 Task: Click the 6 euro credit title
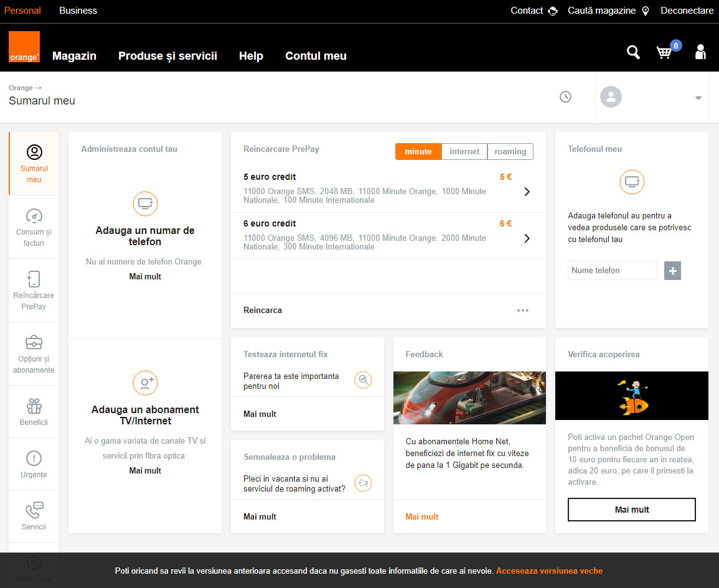coord(270,223)
